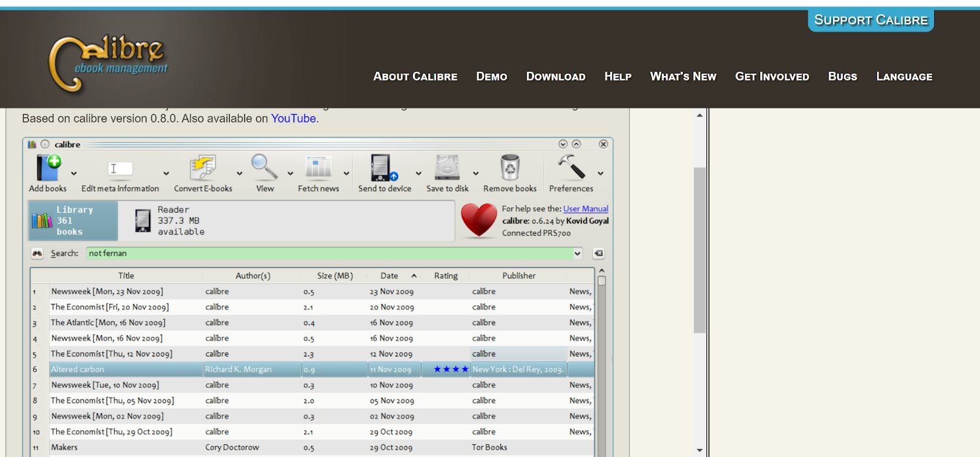
Task: Click the Remove books trash icon
Action: tap(510, 168)
